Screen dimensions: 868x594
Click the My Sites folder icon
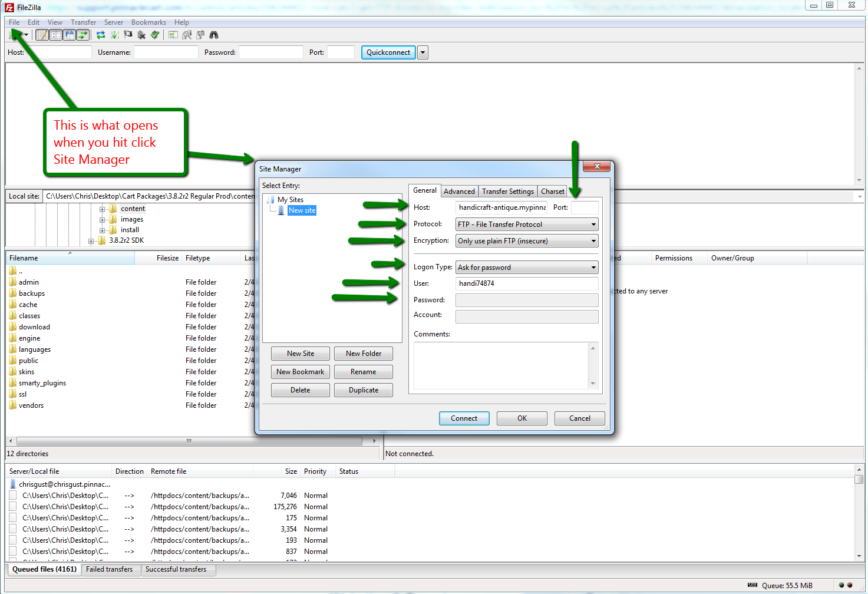click(x=270, y=200)
